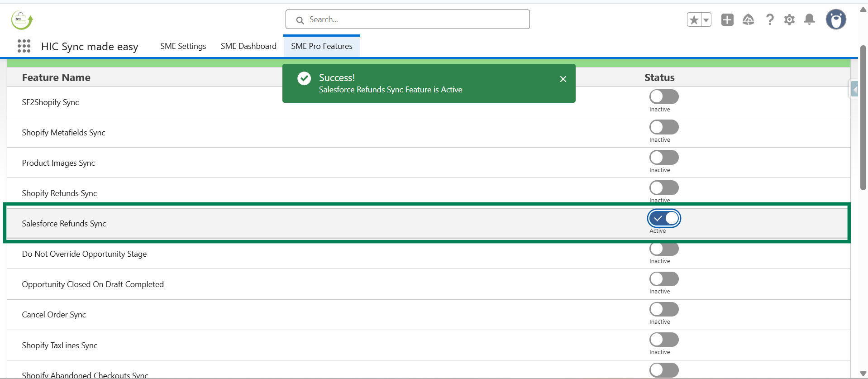The width and height of the screenshot is (868, 379).
Task: Click the HIC Sync made easy app name
Action: 90,47
